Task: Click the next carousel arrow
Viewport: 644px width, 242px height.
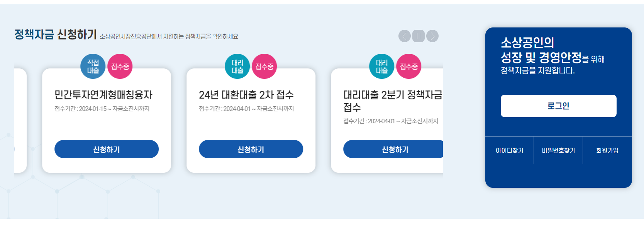Action: (x=432, y=37)
